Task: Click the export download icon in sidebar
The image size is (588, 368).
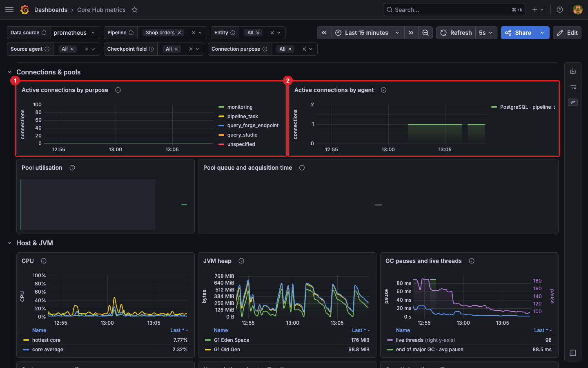Action: point(573,71)
